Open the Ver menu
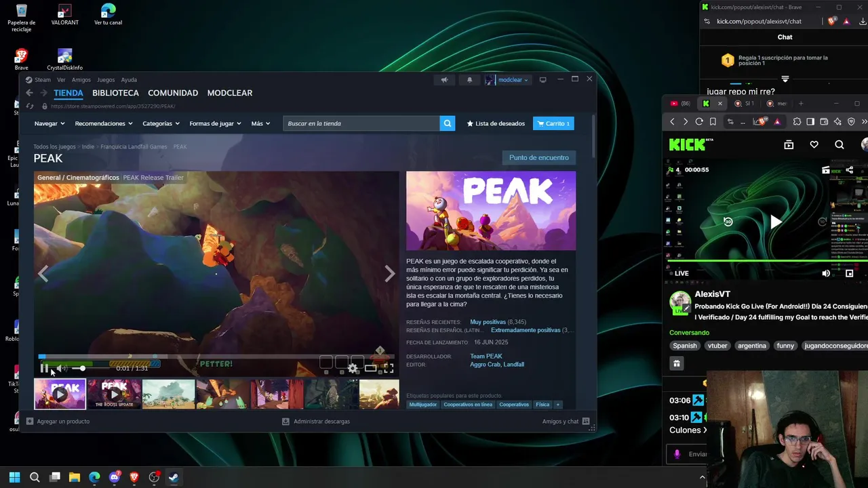The width and height of the screenshot is (868, 488). (61, 80)
